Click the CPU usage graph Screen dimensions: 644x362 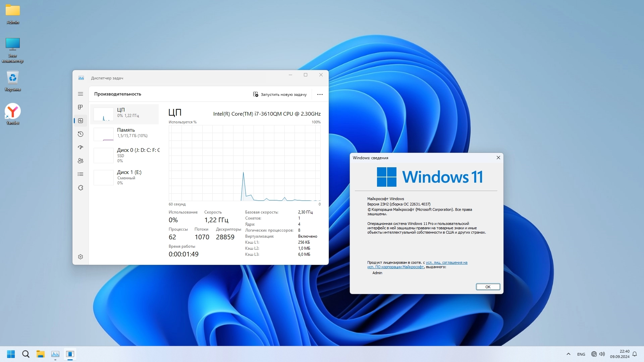click(x=245, y=163)
